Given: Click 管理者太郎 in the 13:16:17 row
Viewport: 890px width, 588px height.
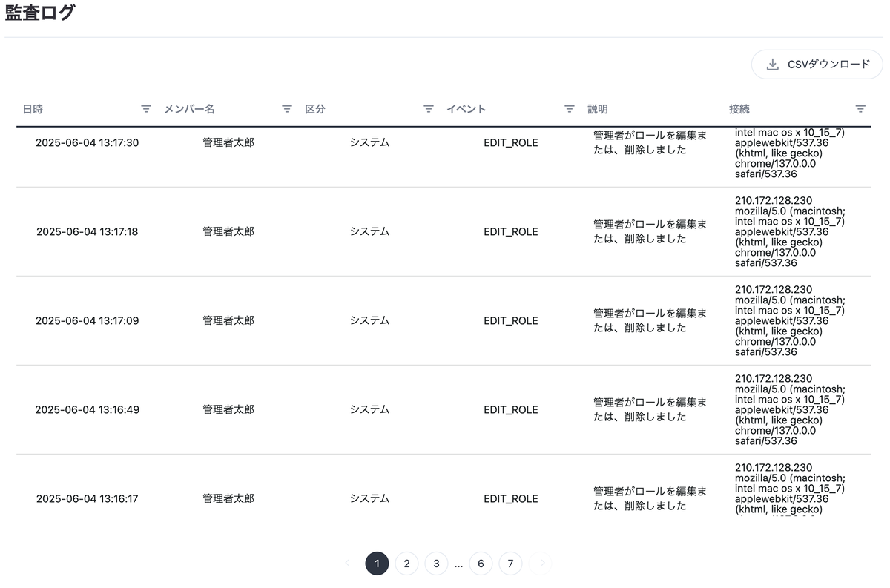Looking at the screenshot, I should (228, 498).
